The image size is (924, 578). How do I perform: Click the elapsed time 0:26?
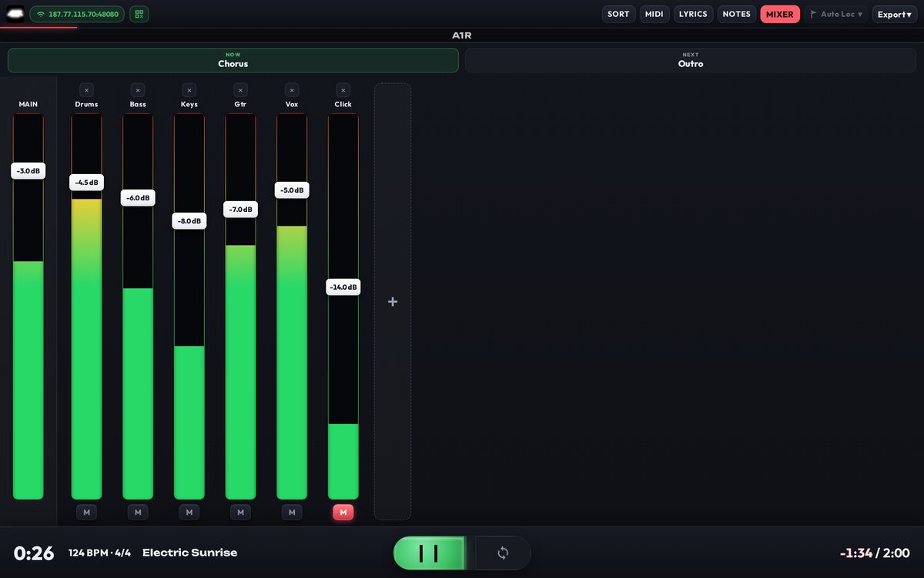click(x=34, y=553)
